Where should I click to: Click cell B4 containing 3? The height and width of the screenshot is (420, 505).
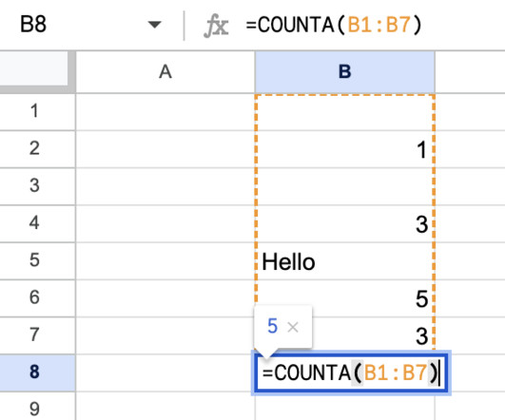coord(344,223)
